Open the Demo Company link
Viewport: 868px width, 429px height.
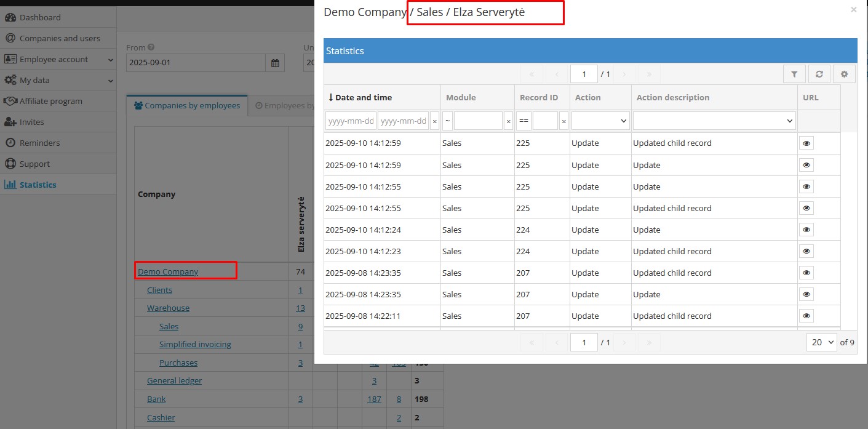(168, 271)
